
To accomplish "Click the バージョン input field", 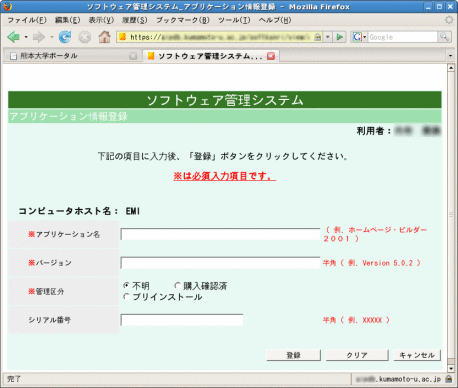I will click(220, 263).
